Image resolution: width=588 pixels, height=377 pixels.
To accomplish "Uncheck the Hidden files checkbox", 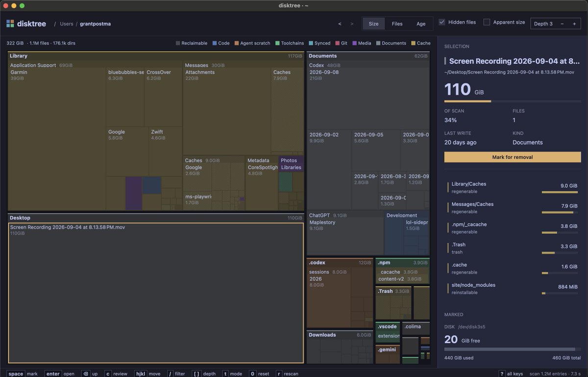I will coord(442,22).
